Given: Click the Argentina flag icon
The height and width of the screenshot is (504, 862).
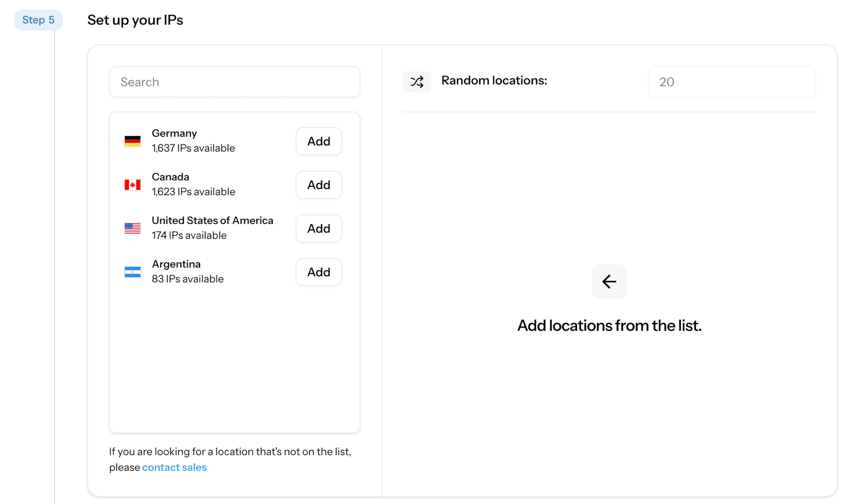Looking at the screenshot, I should pyautogui.click(x=132, y=272).
